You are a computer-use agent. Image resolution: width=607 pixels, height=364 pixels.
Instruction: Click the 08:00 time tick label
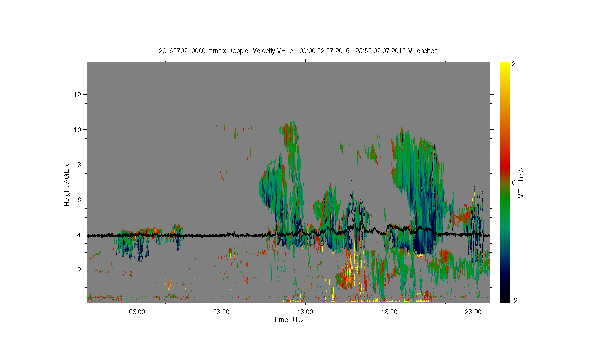221,312
